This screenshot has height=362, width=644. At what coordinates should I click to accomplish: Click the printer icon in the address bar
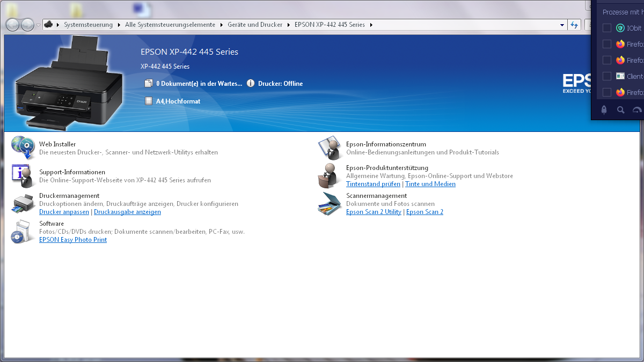coord(48,25)
